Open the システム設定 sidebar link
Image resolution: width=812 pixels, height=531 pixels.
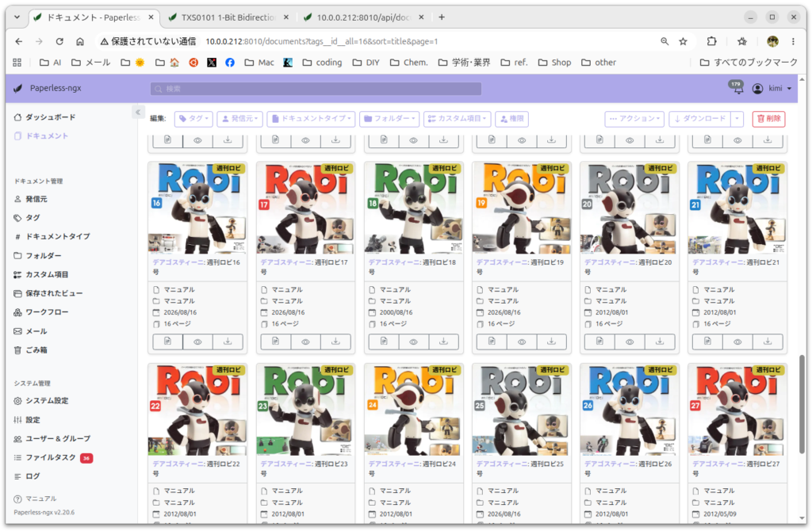click(47, 400)
